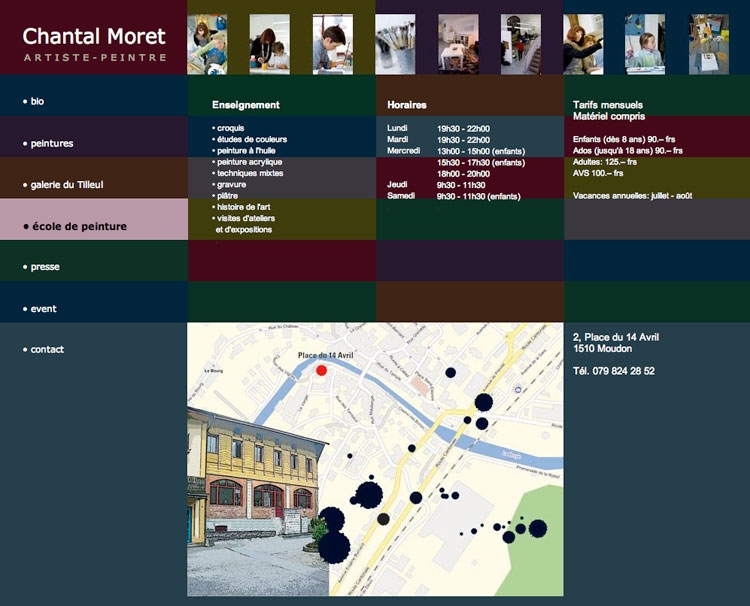750x606 pixels.
Task: Click the easel photo at far right
Action: pos(708,44)
